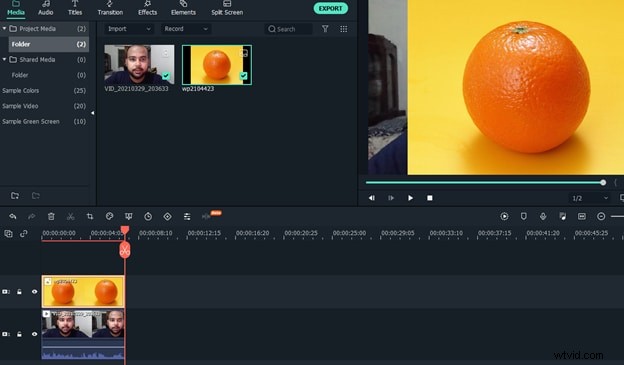Open the 1/2 preview quality dropdown
Image resolution: width=624 pixels, height=365 pixels.
(x=590, y=198)
